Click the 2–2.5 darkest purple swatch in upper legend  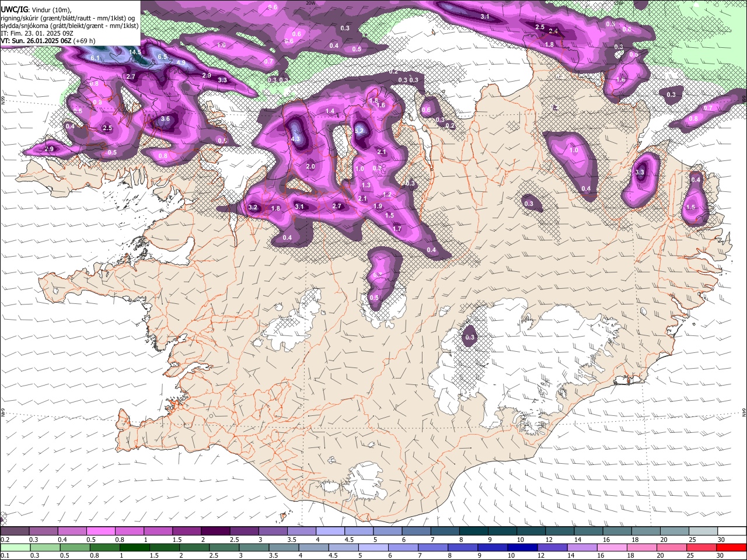[x=215, y=531]
